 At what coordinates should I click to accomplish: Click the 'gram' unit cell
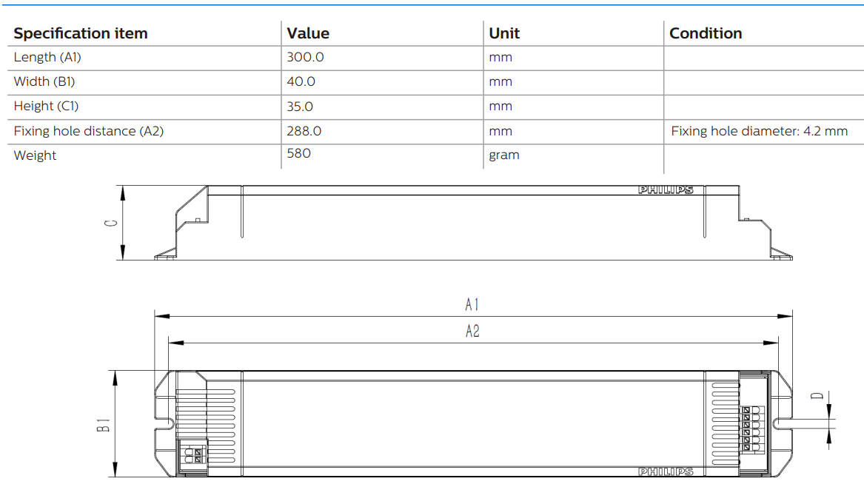[504, 155]
